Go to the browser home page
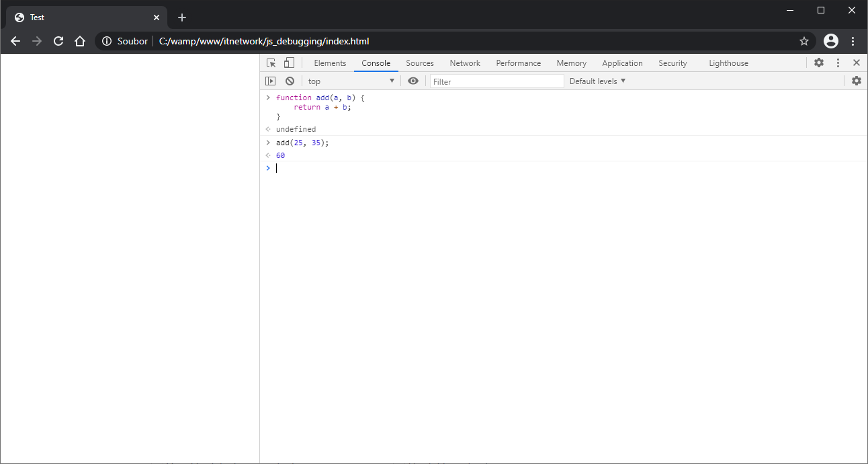This screenshot has height=464, width=868. (80, 41)
